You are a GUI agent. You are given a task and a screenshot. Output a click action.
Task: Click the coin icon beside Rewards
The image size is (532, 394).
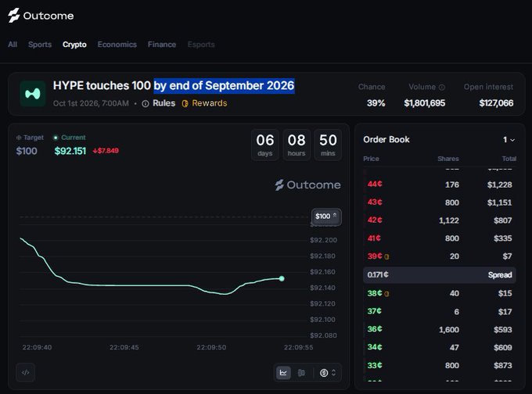(185, 104)
